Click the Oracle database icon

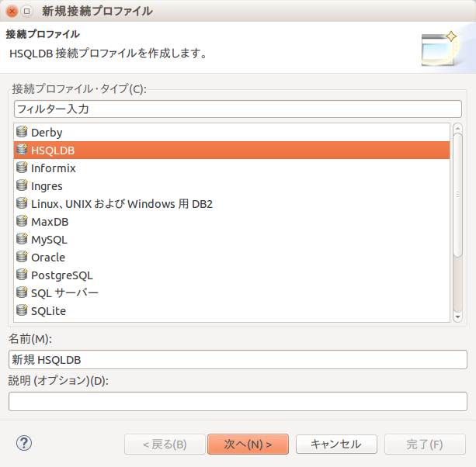coord(22,257)
